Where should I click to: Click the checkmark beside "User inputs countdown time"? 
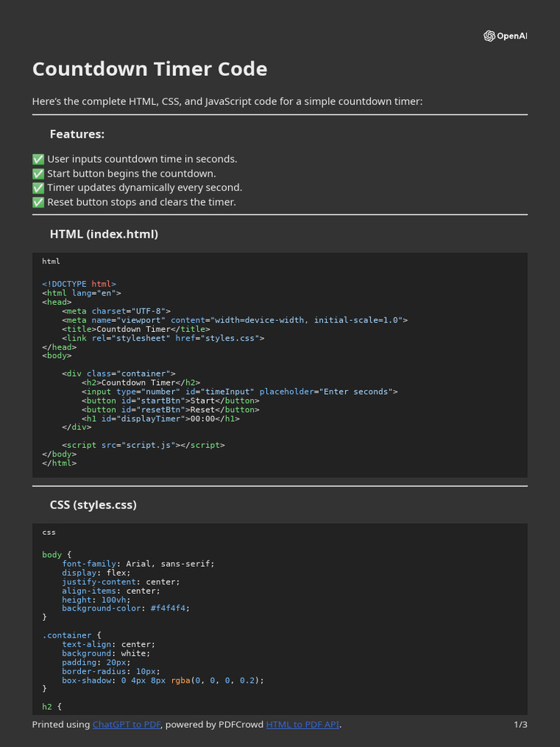click(39, 159)
